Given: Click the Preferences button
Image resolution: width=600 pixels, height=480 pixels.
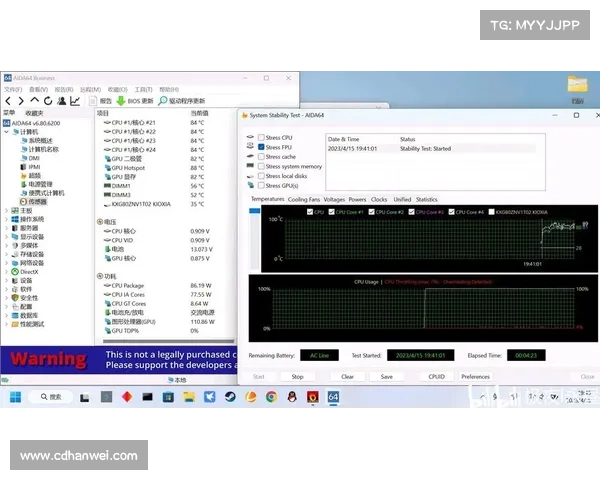Looking at the screenshot, I should [x=475, y=377].
